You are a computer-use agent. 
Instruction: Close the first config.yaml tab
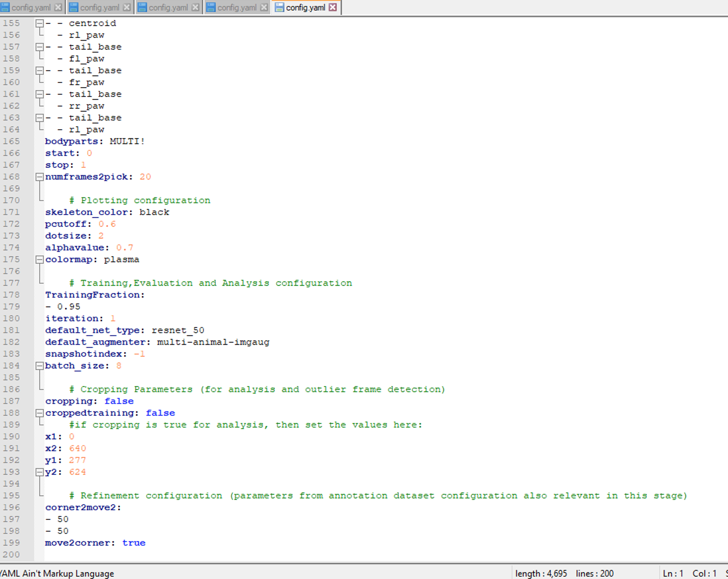[57, 7]
